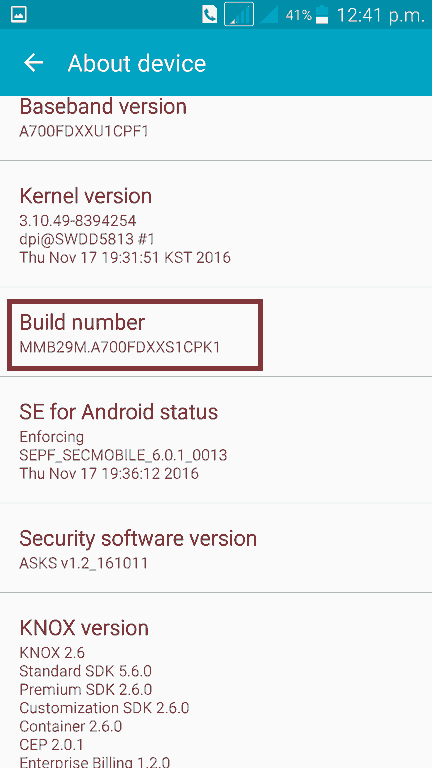Screen dimensions: 432x768
Task: Tap the battery icon in status bar
Action: point(322,15)
